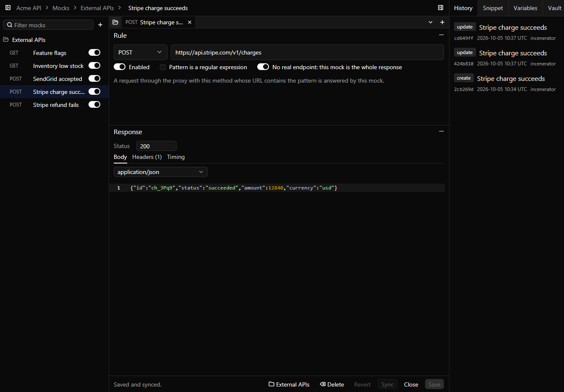Toggle Inventory low stock mock

click(94, 65)
